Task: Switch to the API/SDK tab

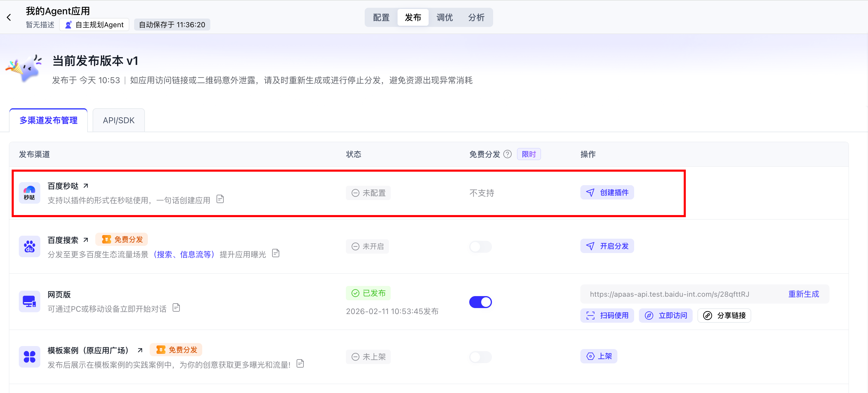Action: click(119, 121)
